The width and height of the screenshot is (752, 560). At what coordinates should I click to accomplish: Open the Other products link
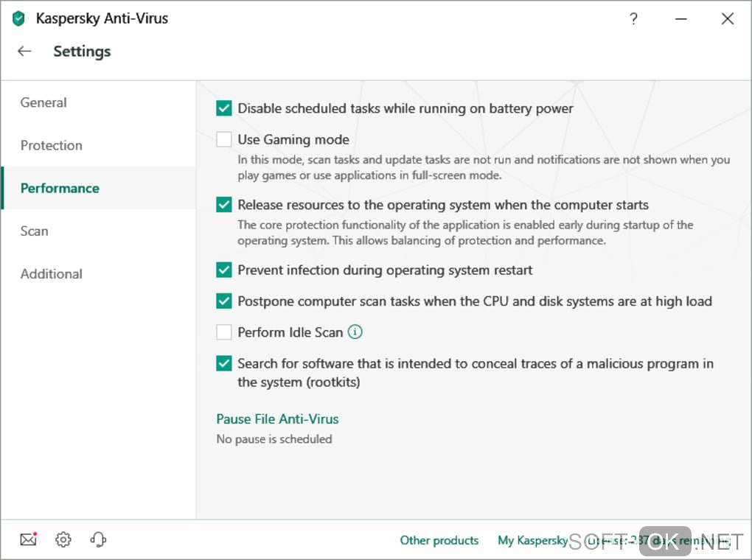click(439, 541)
